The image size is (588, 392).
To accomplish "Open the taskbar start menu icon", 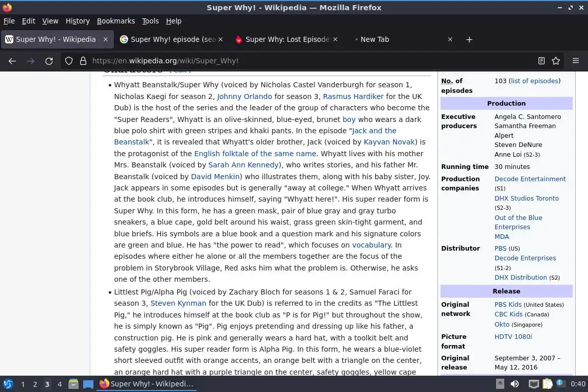I will (x=8, y=384).
